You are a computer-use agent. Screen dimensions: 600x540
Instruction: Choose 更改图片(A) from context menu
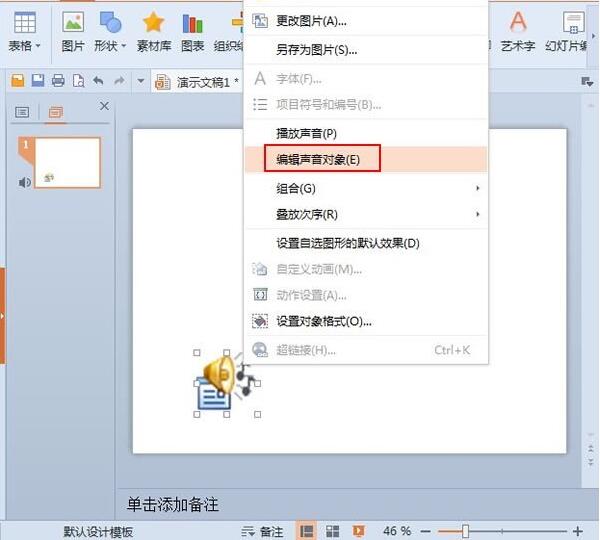point(365,21)
